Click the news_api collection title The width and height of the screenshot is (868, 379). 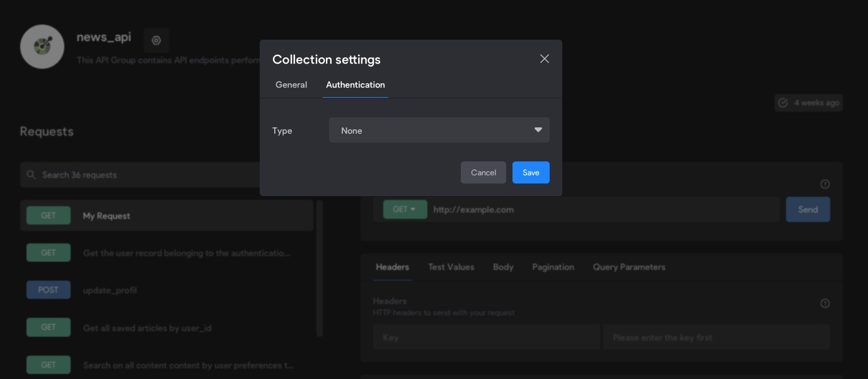tap(104, 37)
